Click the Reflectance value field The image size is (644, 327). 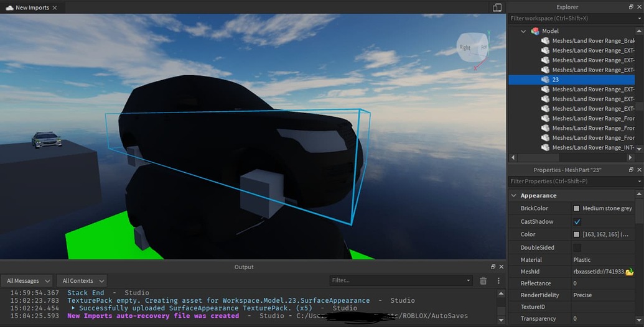[x=603, y=283]
